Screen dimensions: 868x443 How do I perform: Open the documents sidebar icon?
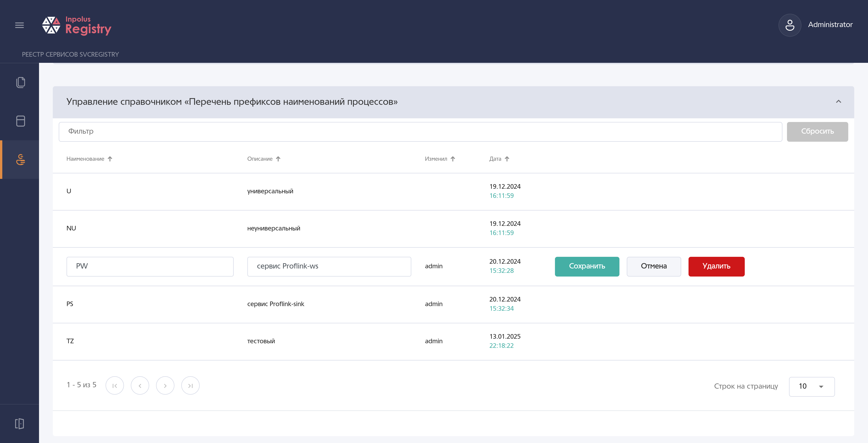click(21, 83)
